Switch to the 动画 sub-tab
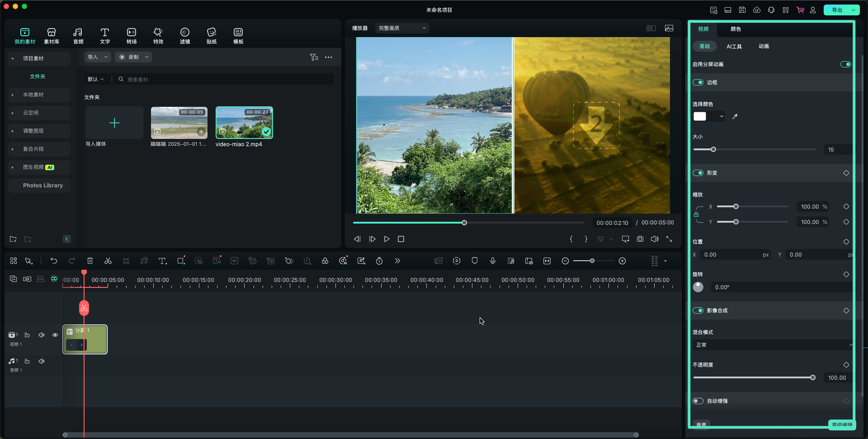Viewport: 868px width, 439px height. (x=764, y=46)
